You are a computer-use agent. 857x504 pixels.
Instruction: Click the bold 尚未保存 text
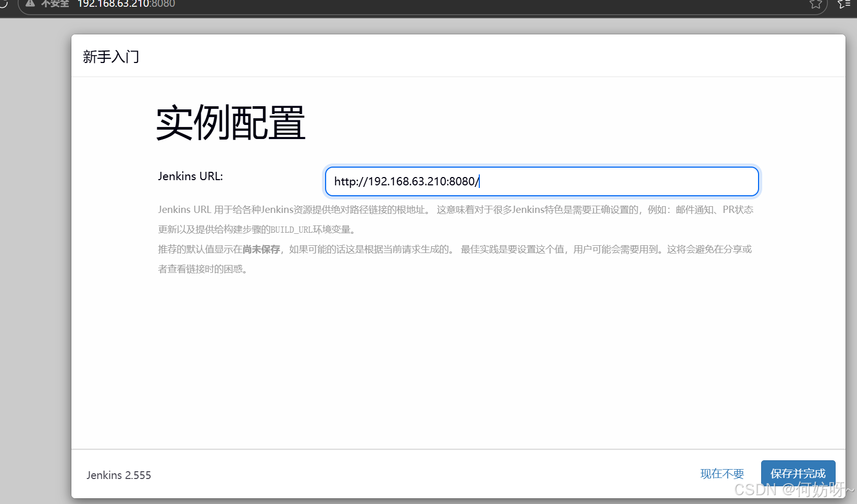262,249
